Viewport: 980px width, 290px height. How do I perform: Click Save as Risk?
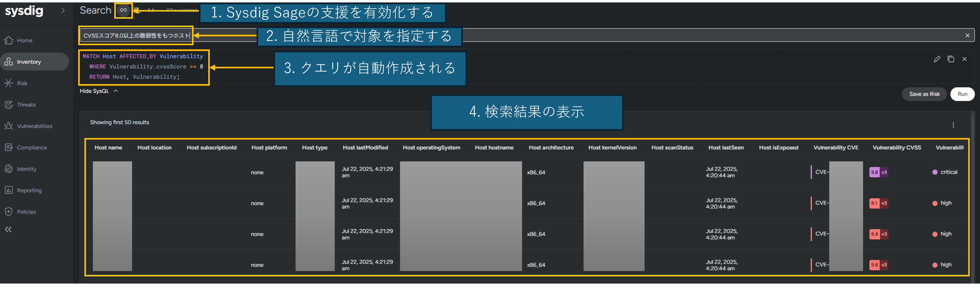[924, 94]
